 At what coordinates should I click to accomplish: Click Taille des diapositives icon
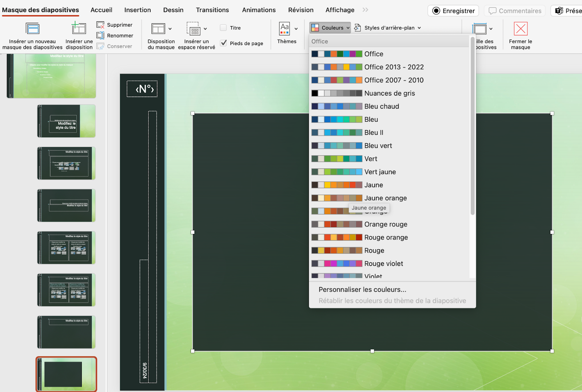(479, 29)
